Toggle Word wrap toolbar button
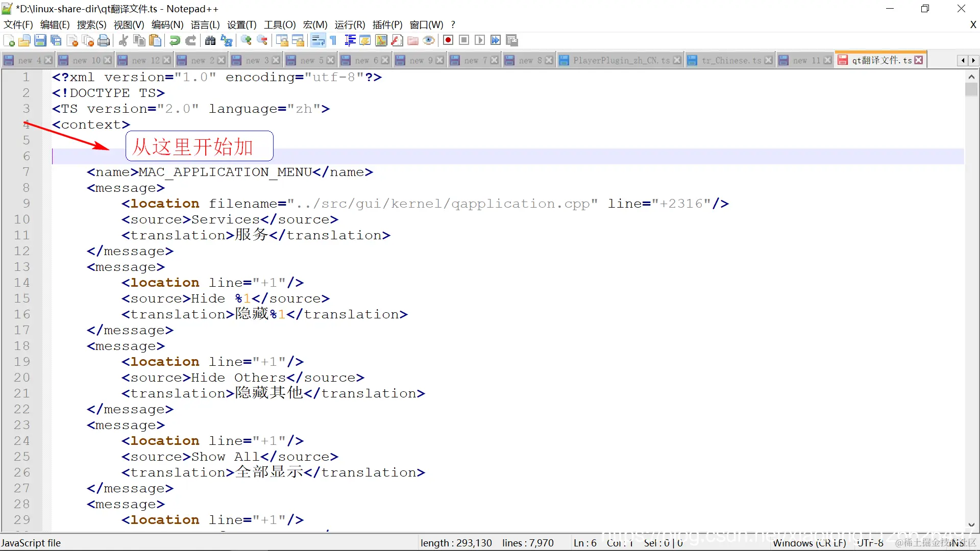 317,40
